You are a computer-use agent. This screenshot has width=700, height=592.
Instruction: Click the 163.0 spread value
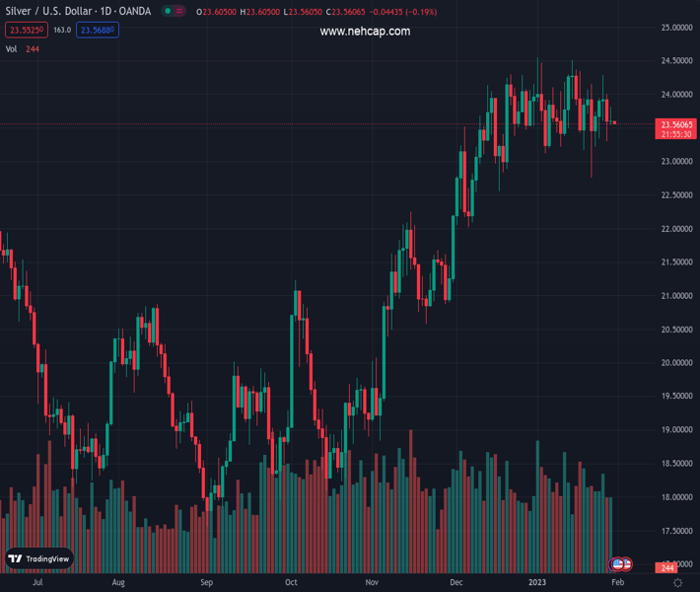pos(62,30)
